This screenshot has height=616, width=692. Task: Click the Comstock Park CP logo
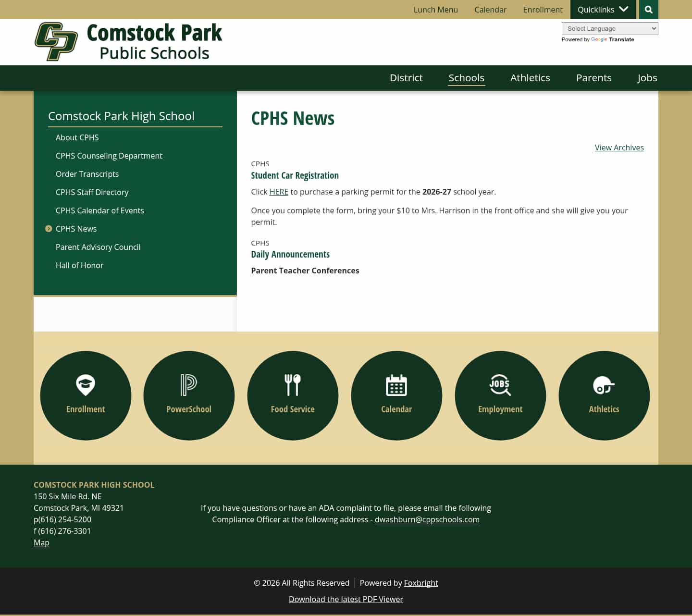pos(56,41)
